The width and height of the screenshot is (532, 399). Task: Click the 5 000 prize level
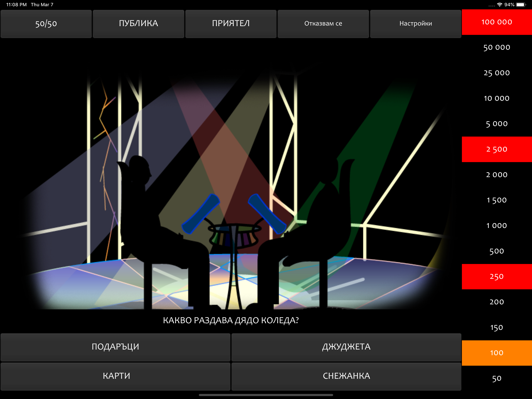[497, 124]
